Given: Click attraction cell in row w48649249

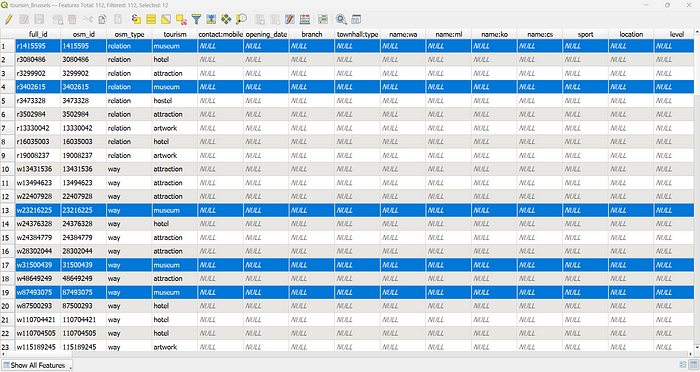Looking at the screenshot, I should [175, 279].
